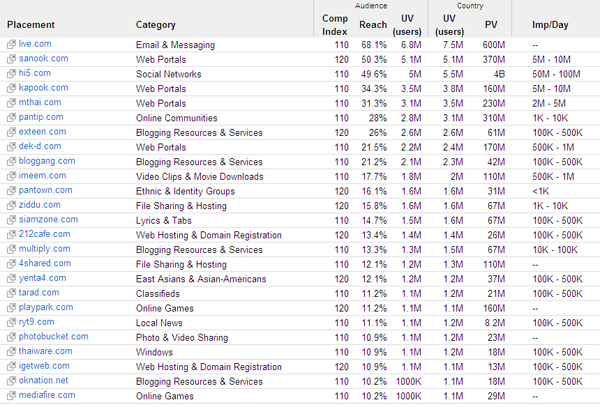The image size is (600, 407).
Task: Click the Comp Index column header
Action: (335, 25)
